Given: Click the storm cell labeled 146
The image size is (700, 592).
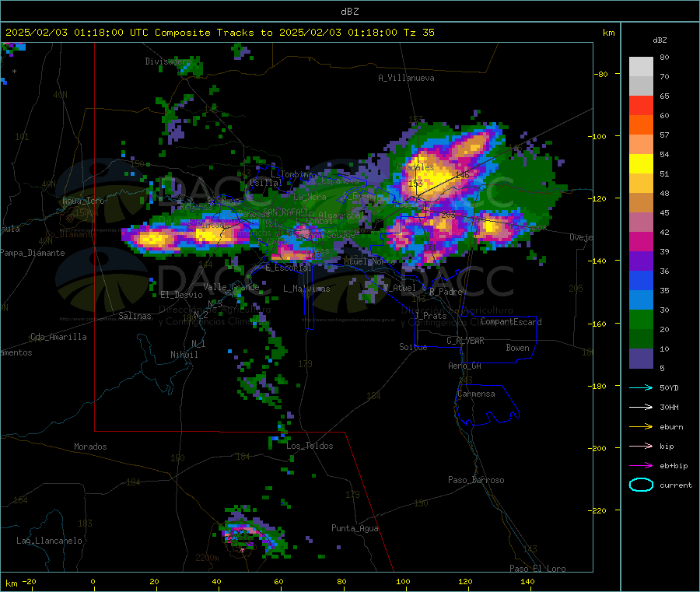Looking at the screenshot, I should coord(462,175).
